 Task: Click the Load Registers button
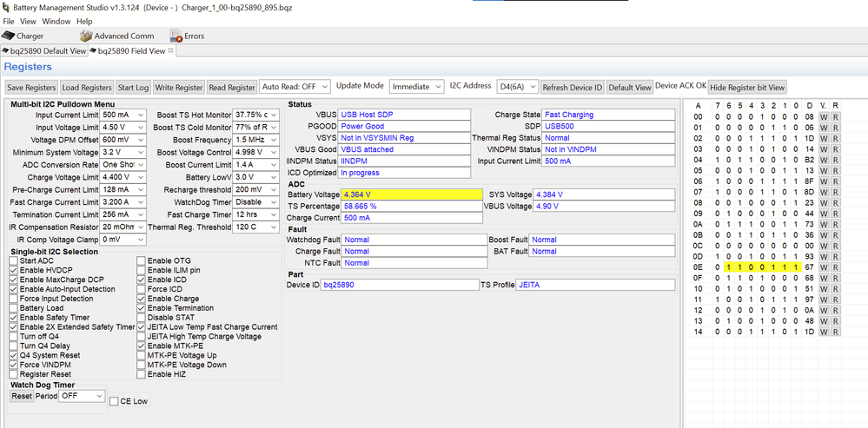[87, 88]
